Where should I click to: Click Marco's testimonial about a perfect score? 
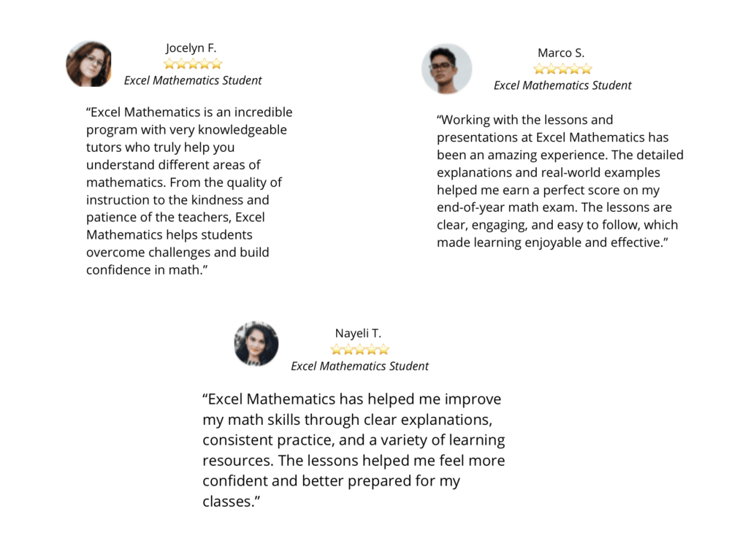point(560,181)
